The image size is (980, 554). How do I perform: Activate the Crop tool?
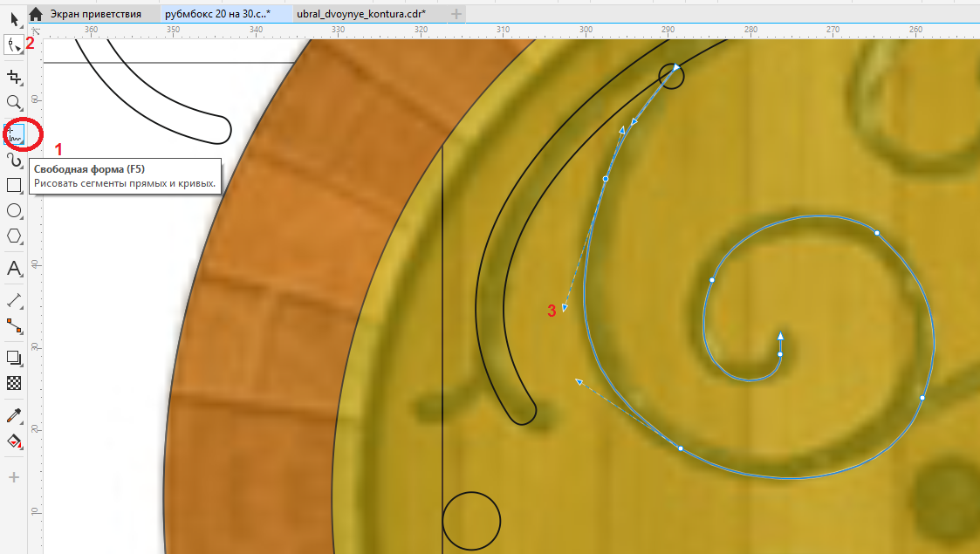point(14,77)
